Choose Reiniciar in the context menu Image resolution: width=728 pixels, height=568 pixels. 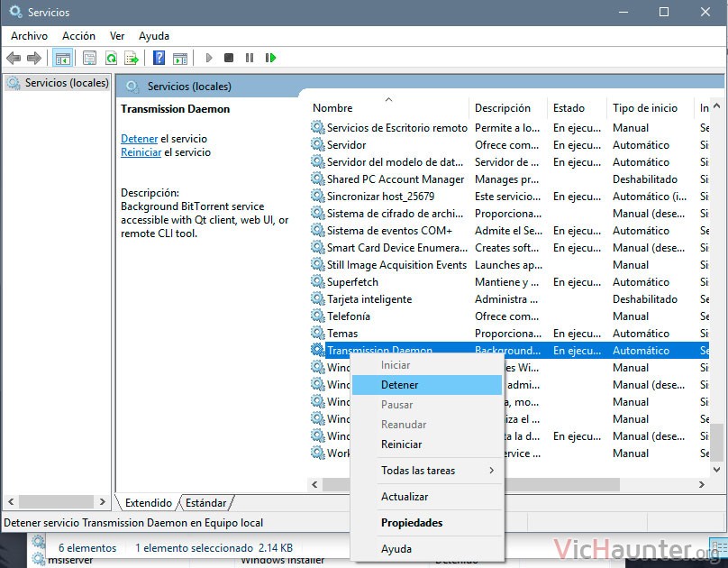click(427, 444)
